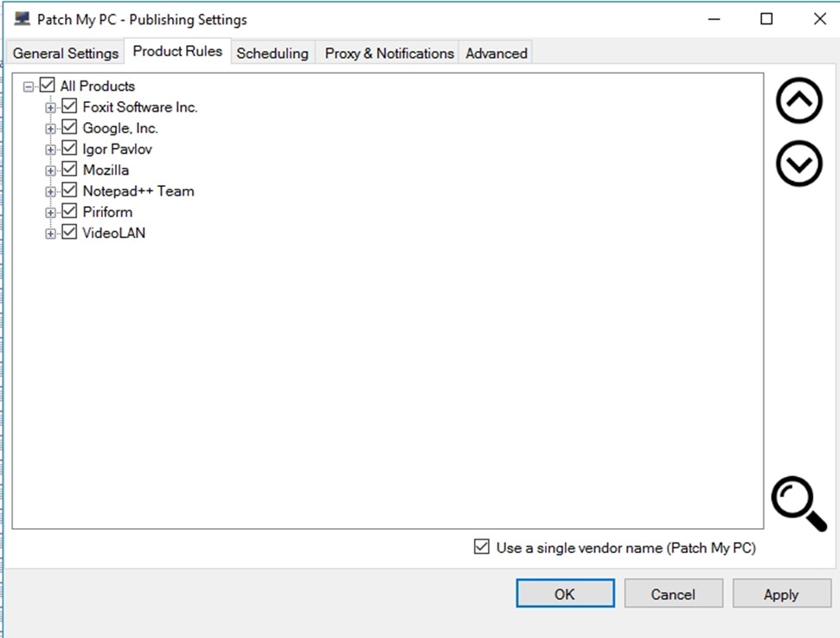Select the Google, Inc. label
Screen dimensions: 840x638
pos(120,127)
